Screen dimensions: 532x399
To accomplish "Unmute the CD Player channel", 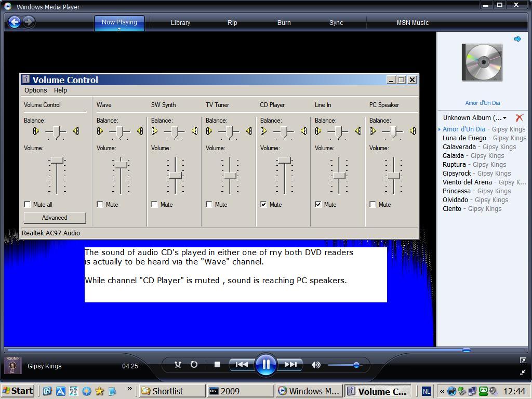I will pyautogui.click(x=263, y=204).
